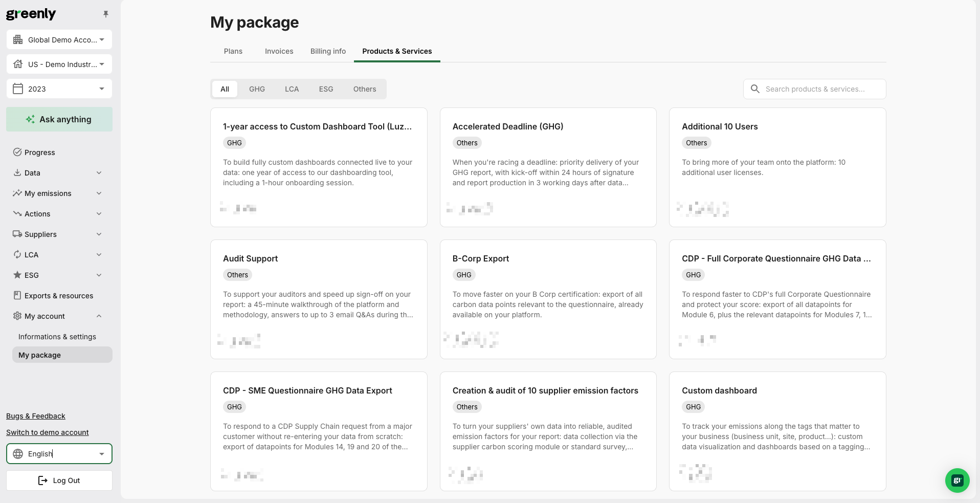Screen dimensions: 980x503
Task: Click the LCA cycle icon
Action: [17, 254]
